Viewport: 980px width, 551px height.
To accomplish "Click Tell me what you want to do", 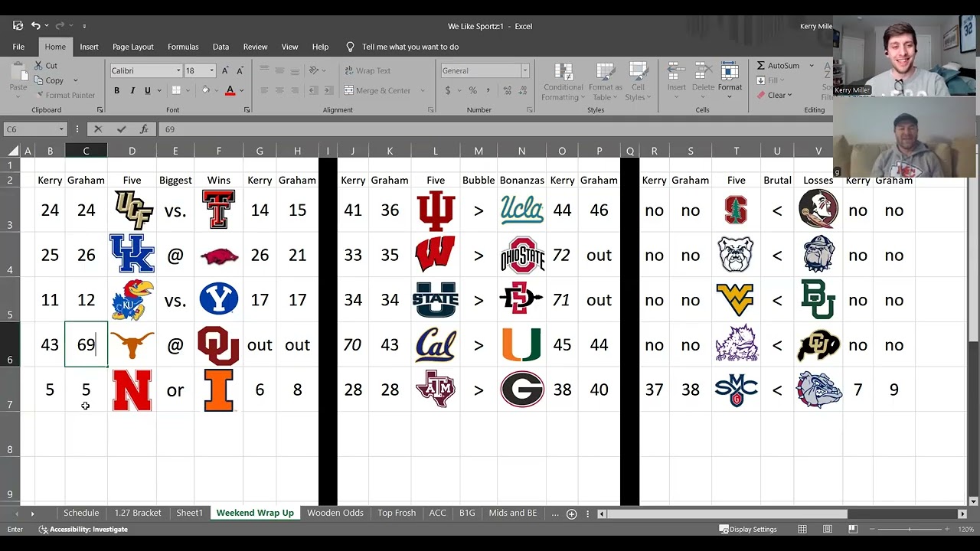I will 410,47.
